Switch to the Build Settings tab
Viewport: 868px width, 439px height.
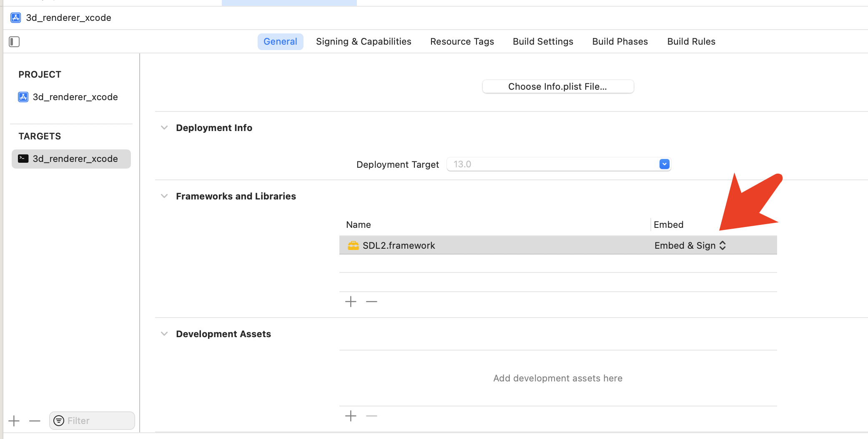(543, 42)
